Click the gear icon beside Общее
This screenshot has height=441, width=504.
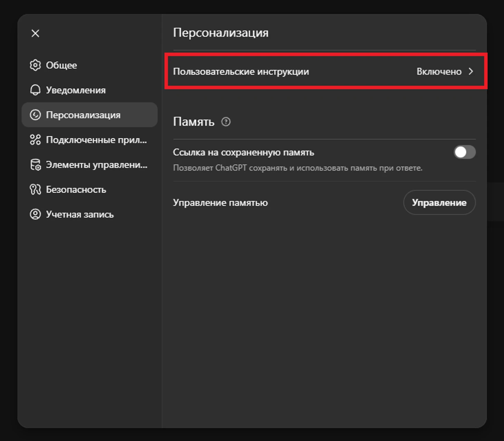[x=35, y=65]
